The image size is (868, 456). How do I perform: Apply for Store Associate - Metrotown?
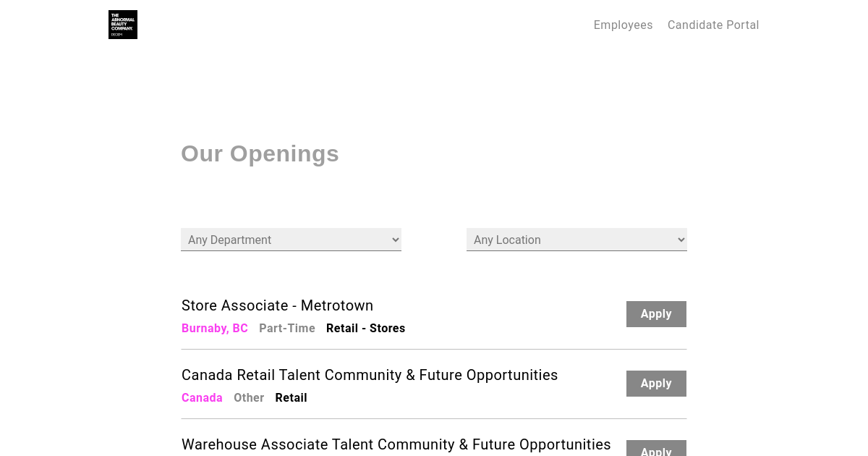coord(656,314)
